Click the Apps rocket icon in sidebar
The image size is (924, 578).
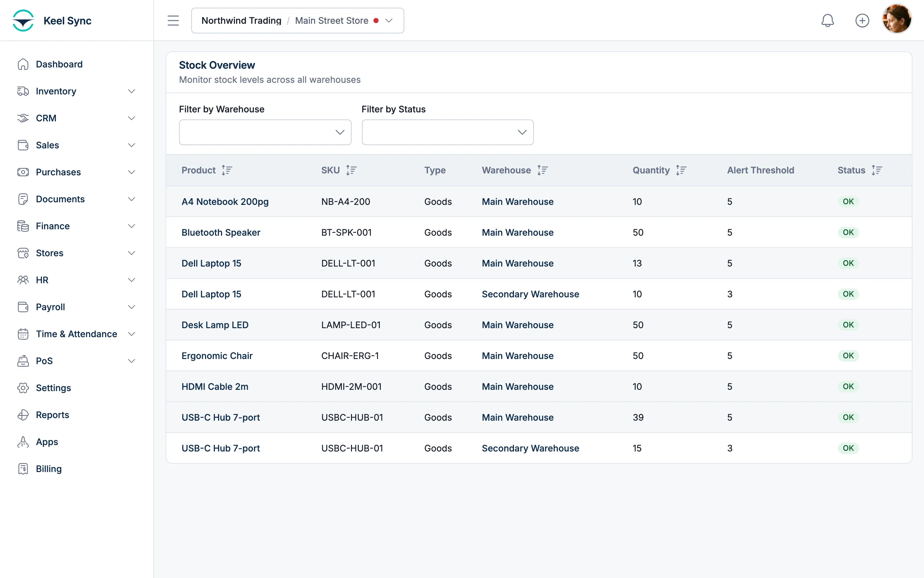tap(23, 442)
